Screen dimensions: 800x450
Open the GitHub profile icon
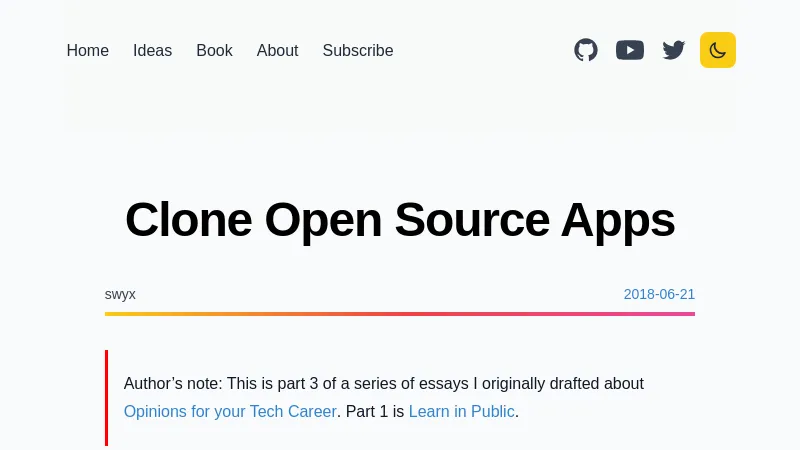click(x=586, y=50)
